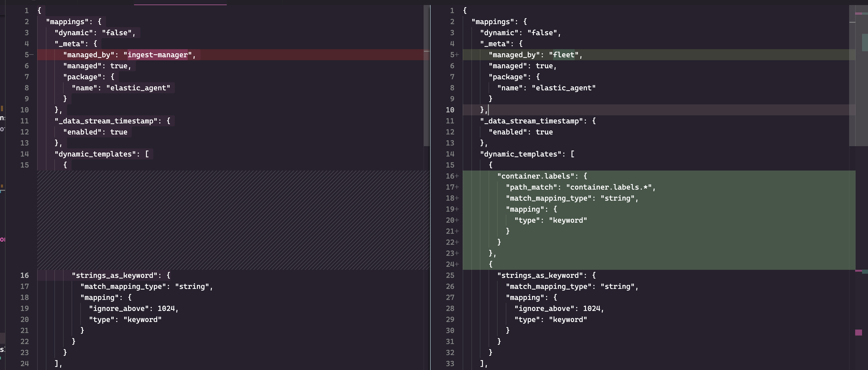
Task: Click the addition marker beside line 16
Action: (457, 176)
